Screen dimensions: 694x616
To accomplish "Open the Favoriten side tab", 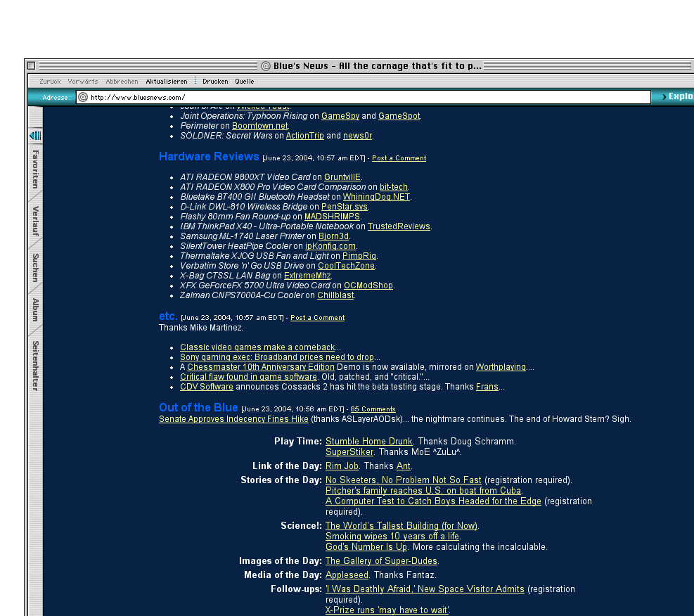I will [x=35, y=169].
